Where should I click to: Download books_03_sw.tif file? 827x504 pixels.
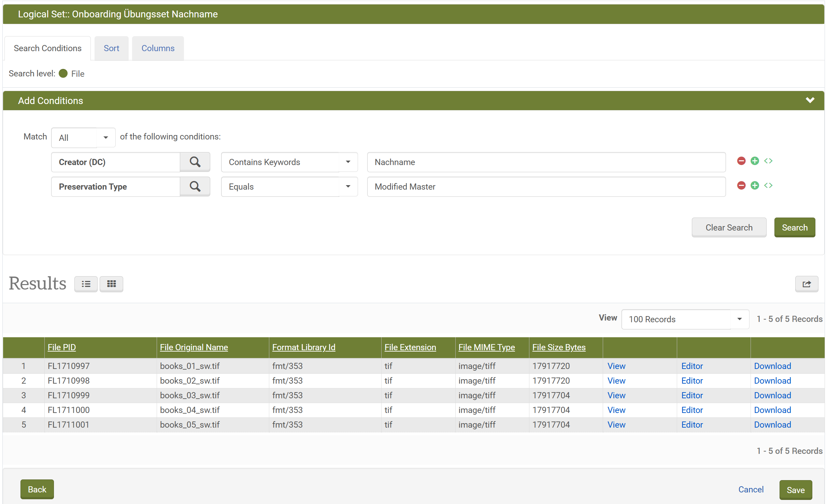tap(772, 396)
